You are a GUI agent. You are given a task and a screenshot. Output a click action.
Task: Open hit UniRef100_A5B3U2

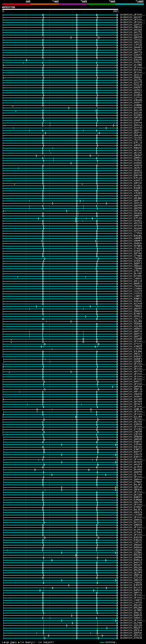[x=131, y=27]
